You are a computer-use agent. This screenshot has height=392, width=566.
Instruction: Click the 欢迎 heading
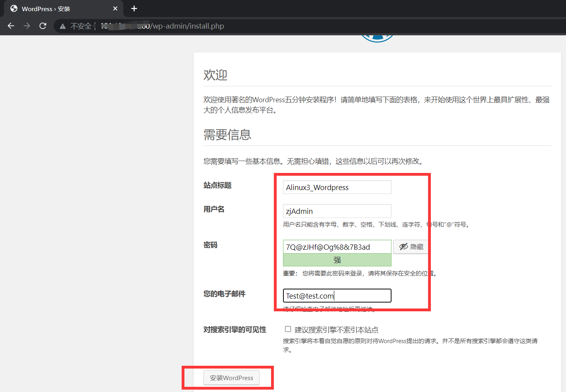point(215,75)
